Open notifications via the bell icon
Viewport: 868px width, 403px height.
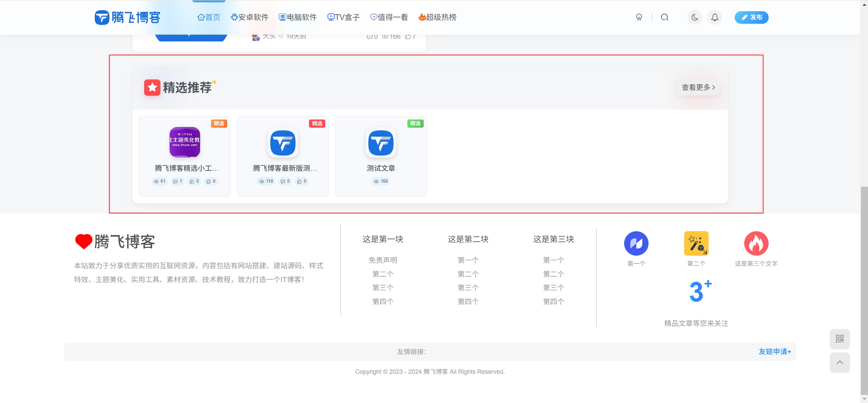(x=714, y=17)
